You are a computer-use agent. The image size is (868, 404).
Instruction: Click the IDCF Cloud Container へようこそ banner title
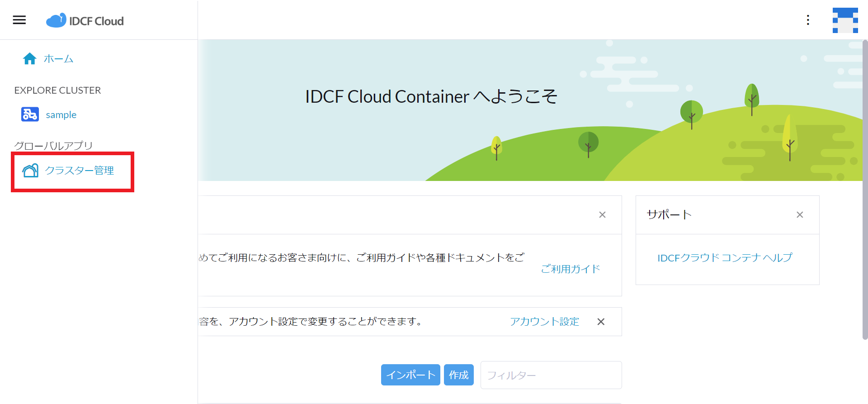[431, 96]
